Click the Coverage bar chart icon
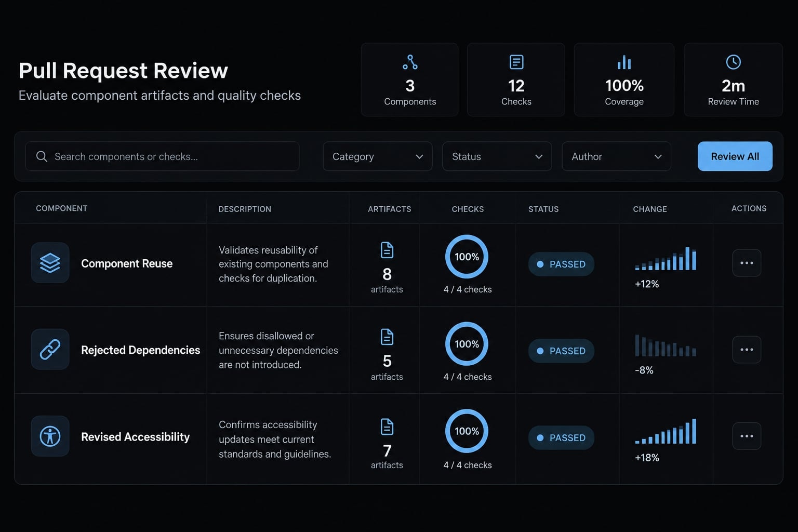Image resolution: width=798 pixels, height=532 pixels. [624, 62]
